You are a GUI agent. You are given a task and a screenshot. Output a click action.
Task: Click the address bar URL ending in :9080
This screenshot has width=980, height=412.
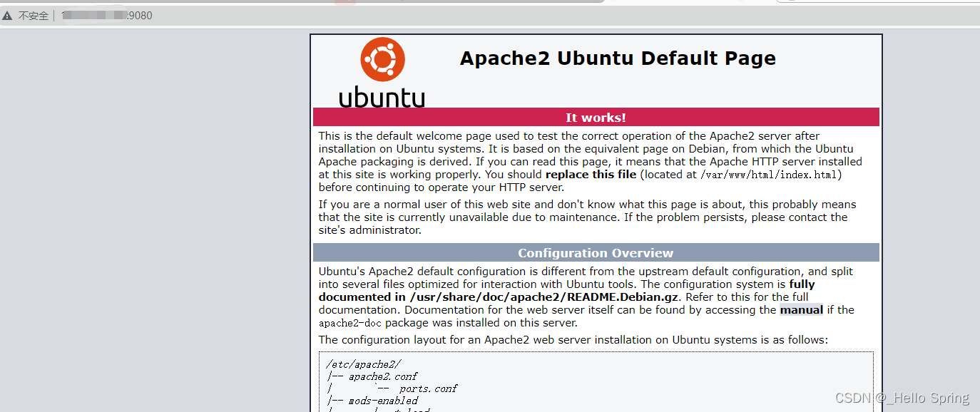(x=107, y=16)
